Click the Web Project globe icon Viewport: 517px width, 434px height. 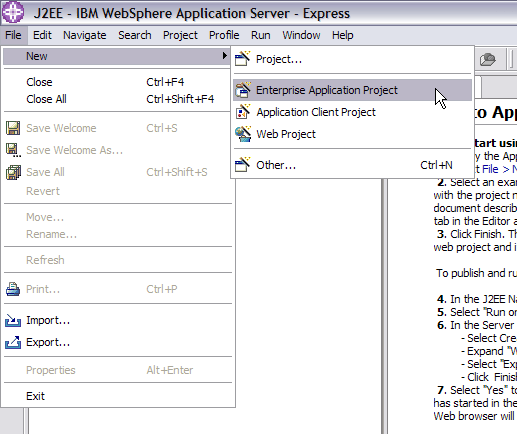click(243, 134)
